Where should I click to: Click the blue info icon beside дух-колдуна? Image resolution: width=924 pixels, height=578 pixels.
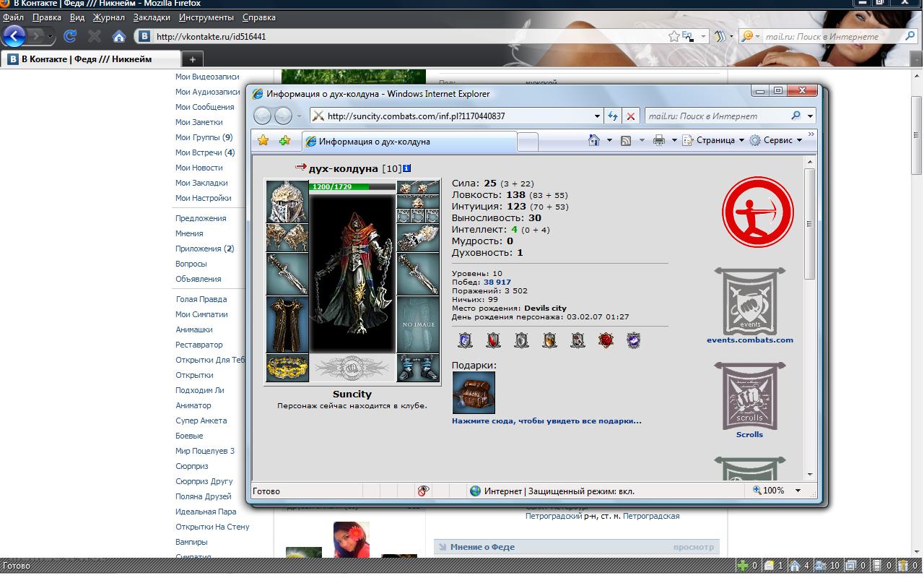(x=407, y=168)
